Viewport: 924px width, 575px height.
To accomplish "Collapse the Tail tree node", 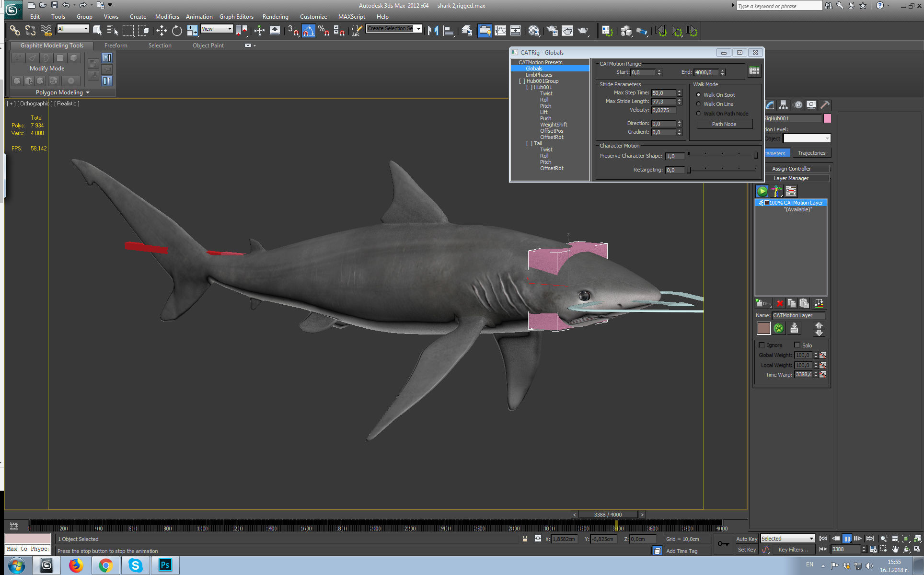I will (530, 143).
